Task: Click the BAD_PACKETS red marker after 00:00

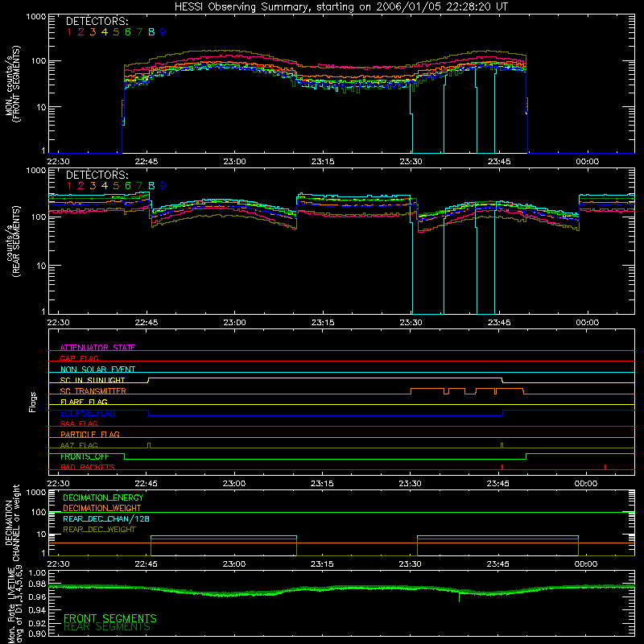Action: pos(605,467)
